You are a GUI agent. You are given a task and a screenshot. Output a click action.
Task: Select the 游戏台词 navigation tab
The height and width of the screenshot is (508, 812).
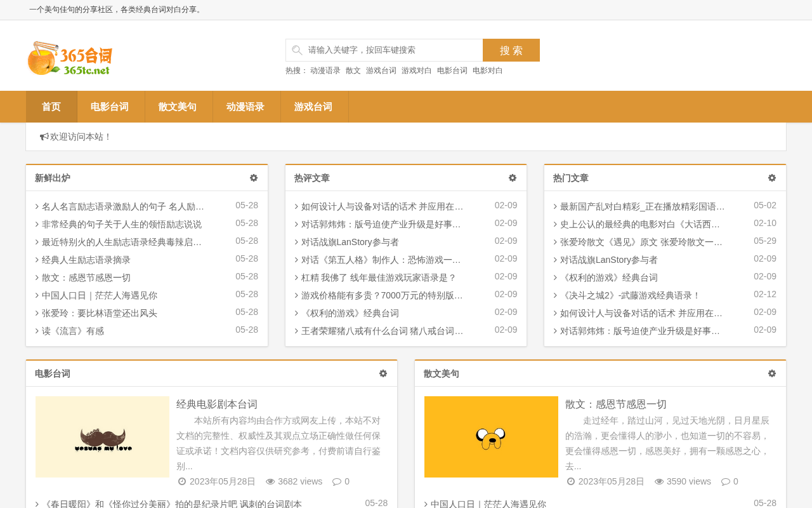(x=313, y=107)
